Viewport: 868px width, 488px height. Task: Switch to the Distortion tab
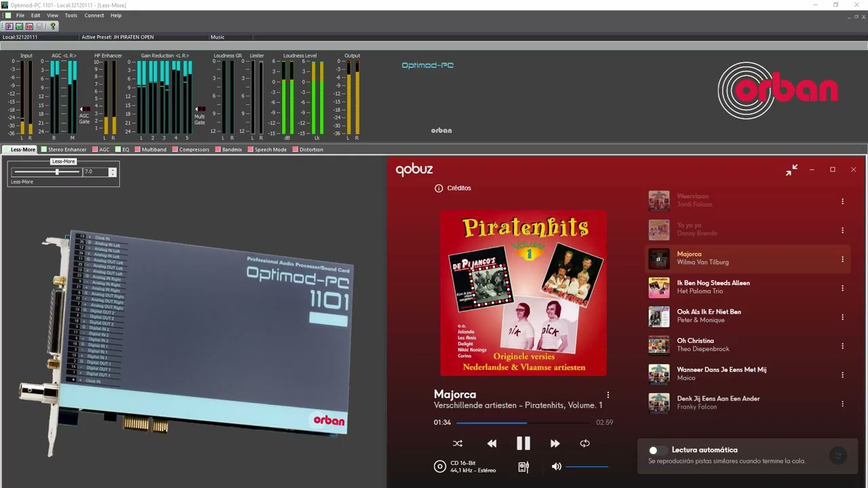[309, 149]
